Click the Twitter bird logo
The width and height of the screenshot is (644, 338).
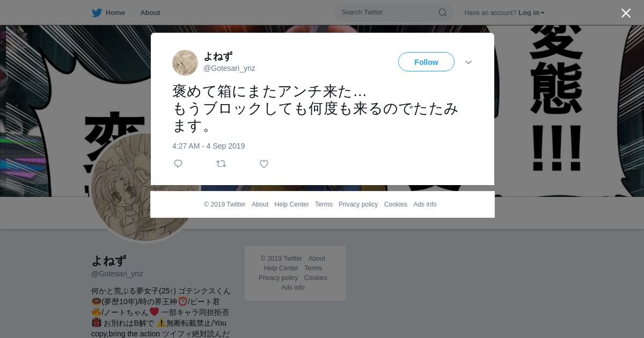point(97,13)
